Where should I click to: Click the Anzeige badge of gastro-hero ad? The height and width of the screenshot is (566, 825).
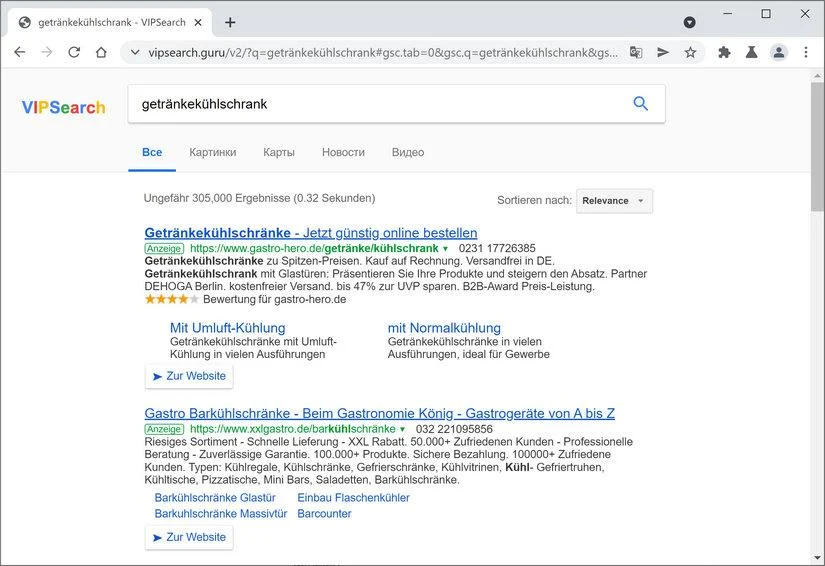tap(164, 248)
